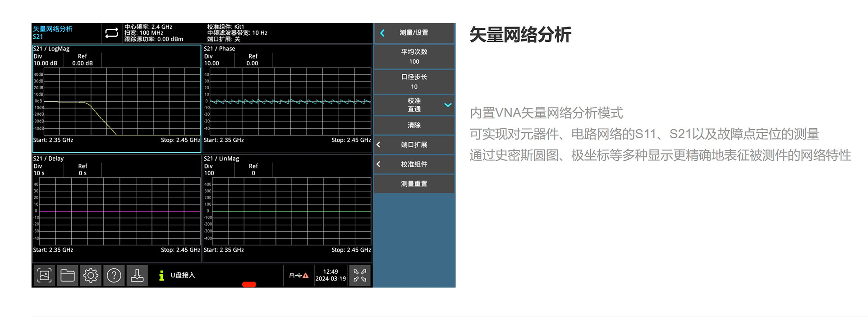868x317 pixels.
Task: Click LogMag Ref value 0.00 dB
Action: tap(83, 63)
